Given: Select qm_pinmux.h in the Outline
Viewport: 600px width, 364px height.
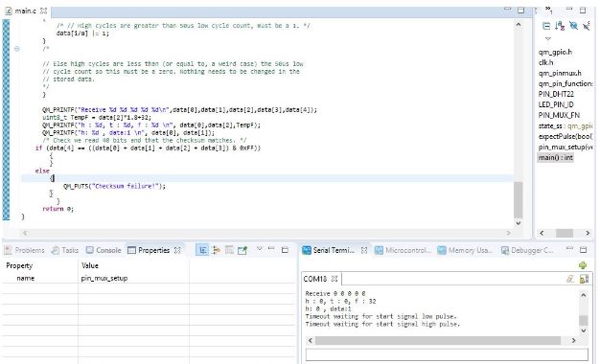Looking at the screenshot, I should 560,73.
